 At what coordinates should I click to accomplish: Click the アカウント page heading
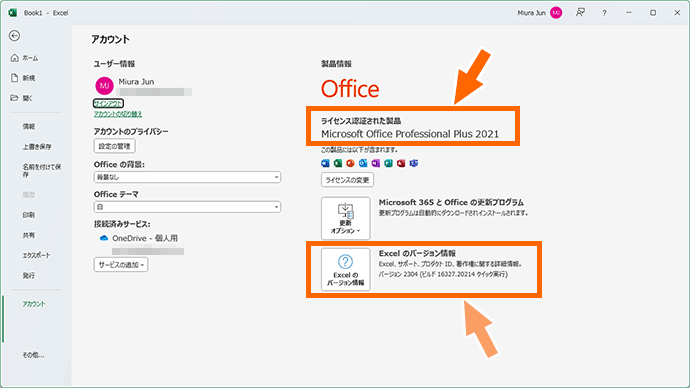[x=110, y=39]
